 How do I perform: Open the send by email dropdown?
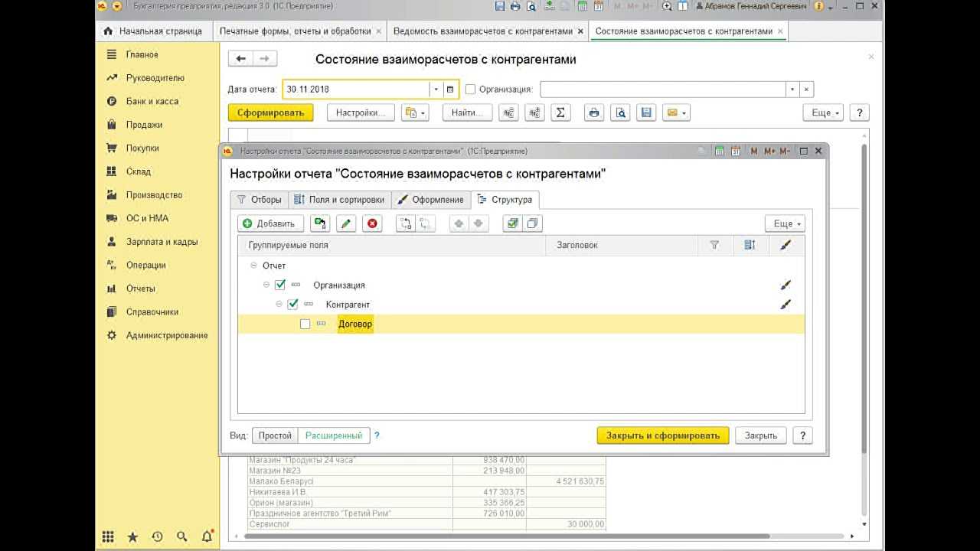[x=676, y=112]
